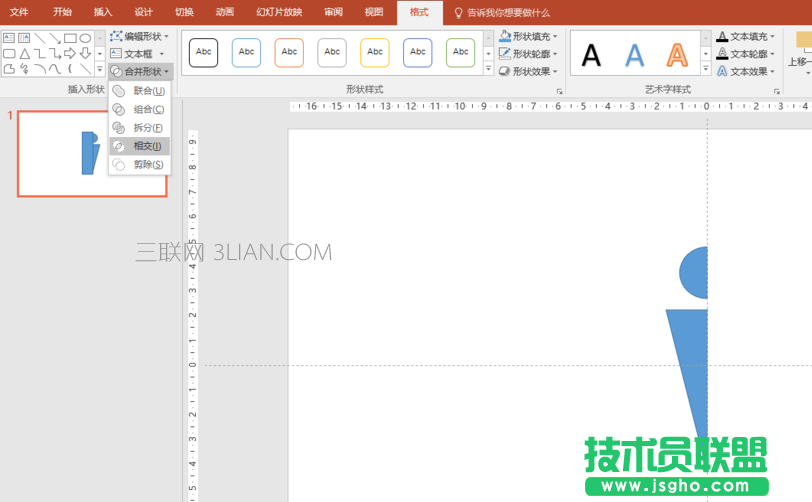Screen dimensions: 812x502
Task: Switch to the Transitions (切换) tab
Action: coord(184,12)
